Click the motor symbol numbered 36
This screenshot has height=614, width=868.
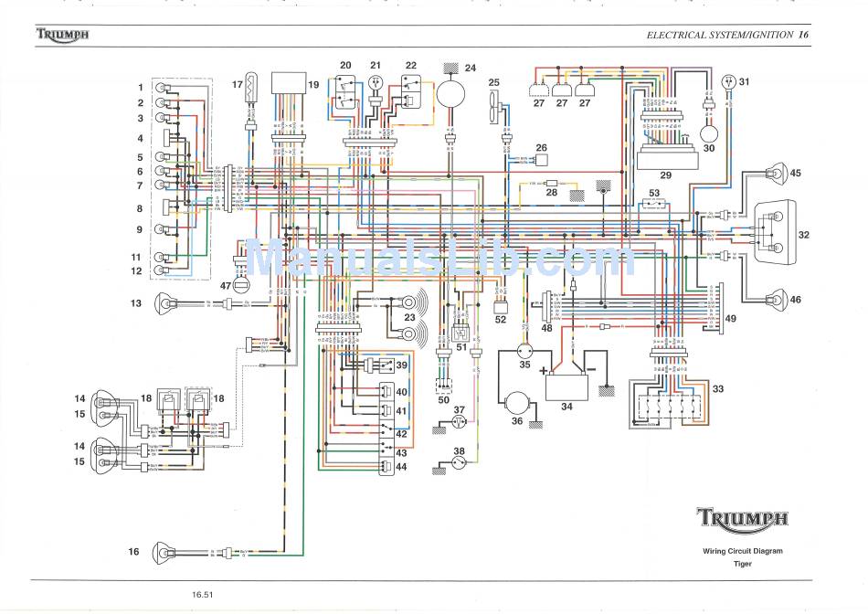(518, 403)
